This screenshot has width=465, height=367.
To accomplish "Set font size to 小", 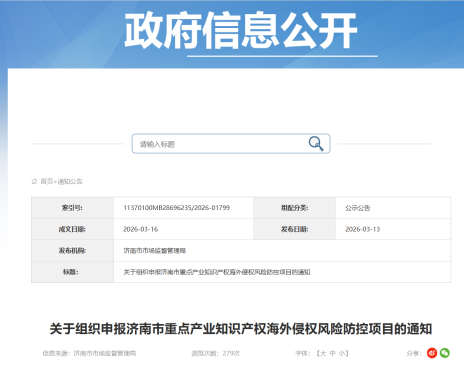I will [342, 353].
